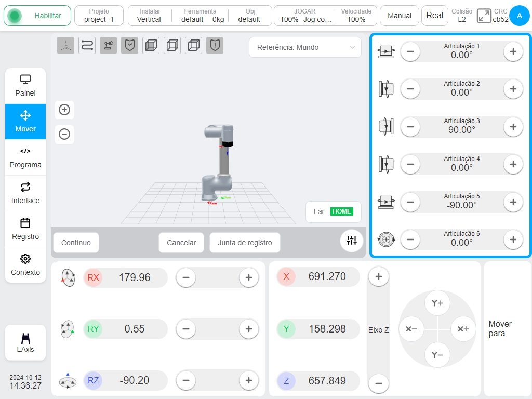Image resolution: width=532 pixels, height=399 pixels.
Task: Decrease Articulação 5 angle
Action: tap(410, 202)
